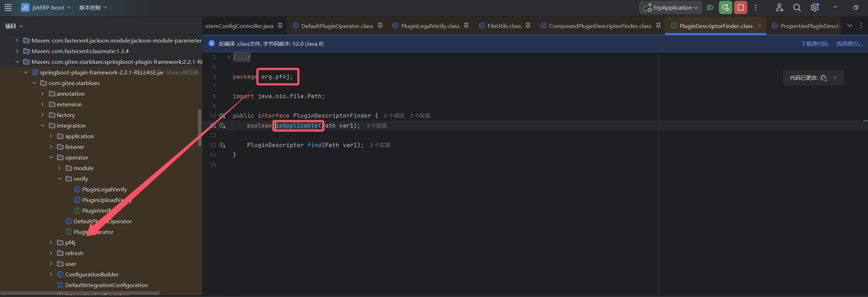Click the project tree vertical scrollbar
868x297 pixels.
tap(200, 128)
